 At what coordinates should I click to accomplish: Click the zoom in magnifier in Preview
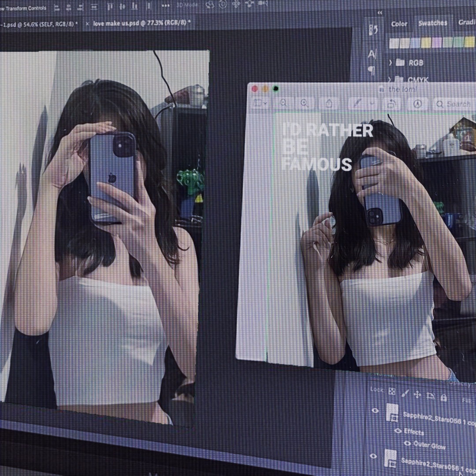(x=304, y=103)
